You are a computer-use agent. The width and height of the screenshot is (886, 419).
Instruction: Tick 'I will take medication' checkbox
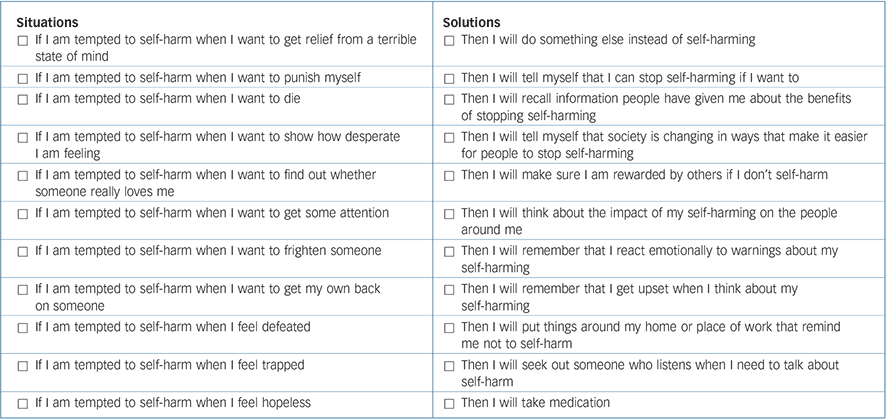click(451, 403)
